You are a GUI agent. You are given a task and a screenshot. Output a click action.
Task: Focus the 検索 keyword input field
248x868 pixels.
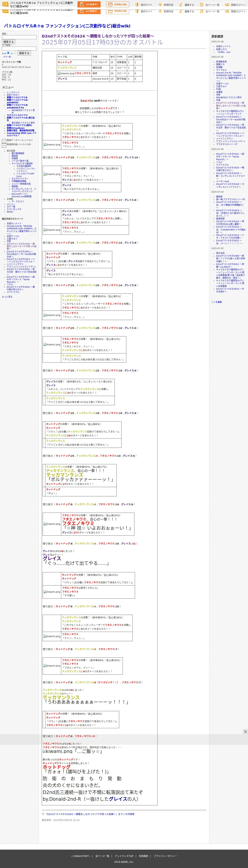(19, 37)
